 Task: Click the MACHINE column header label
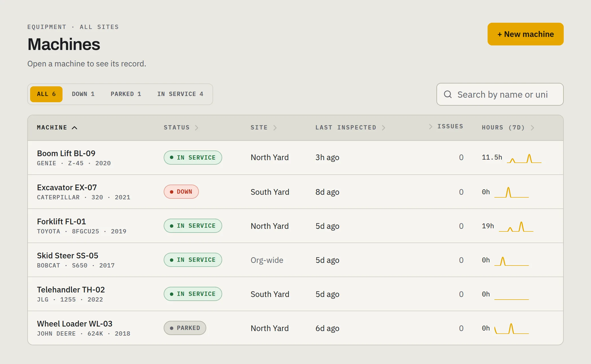pos(52,127)
